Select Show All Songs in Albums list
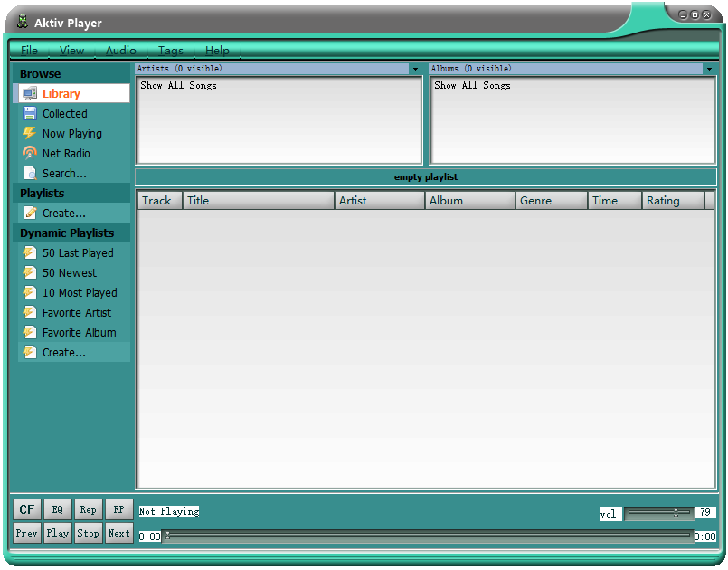 tap(473, 85)
